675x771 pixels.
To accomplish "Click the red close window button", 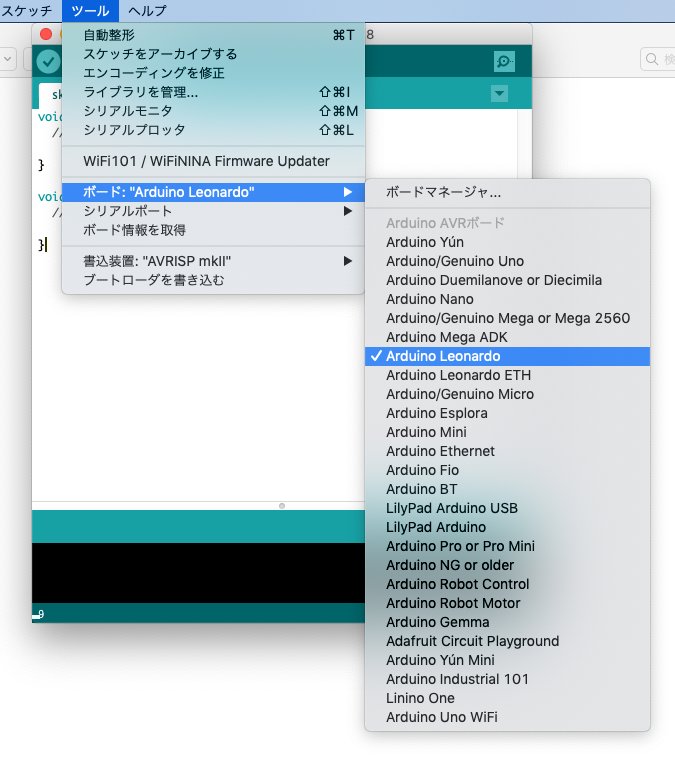I will (46, 34).
